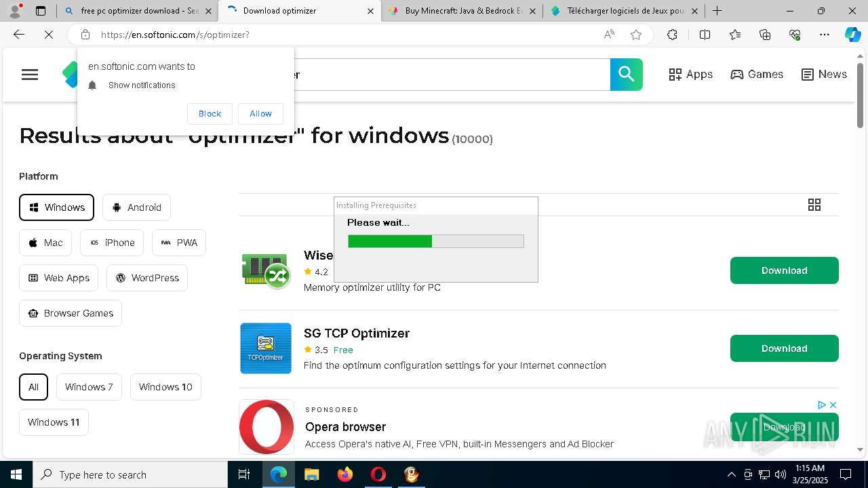The image size is (868, 488).
Task: Open the Windows Start menu
Action: (16, 474)
